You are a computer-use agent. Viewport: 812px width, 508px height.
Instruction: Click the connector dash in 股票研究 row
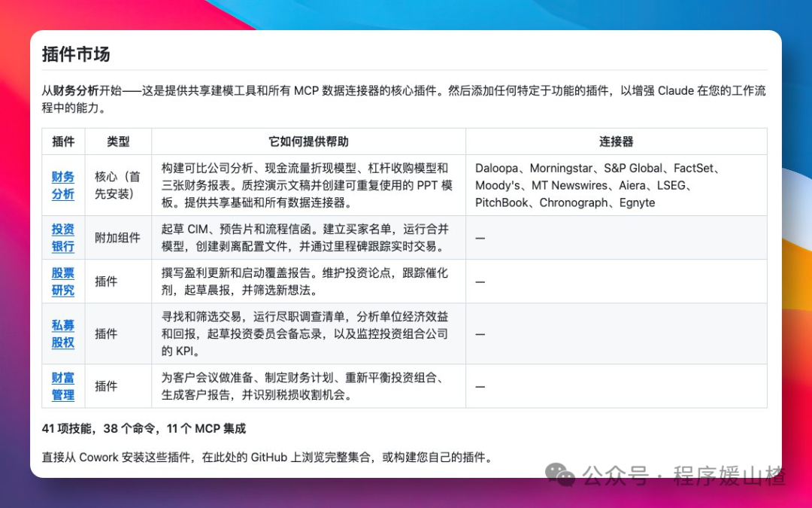pyautogui.click(x=480, y=282)
